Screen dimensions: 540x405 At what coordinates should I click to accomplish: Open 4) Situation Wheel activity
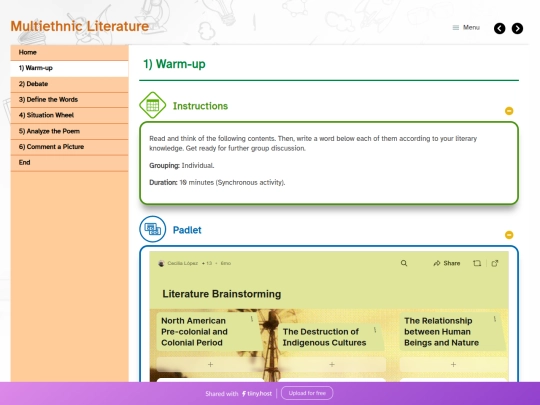tap(69, 115)
